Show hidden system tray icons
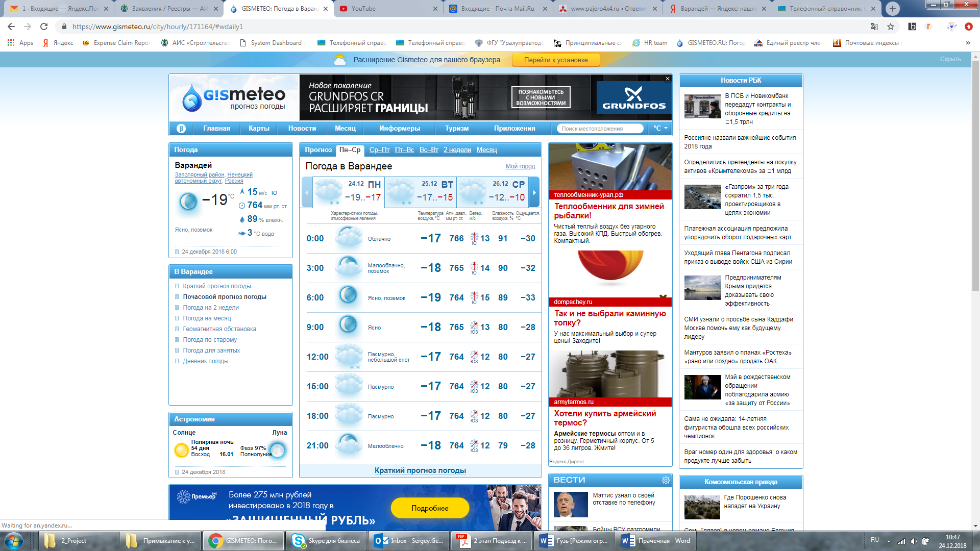This screenshot has height=551, width=980. click(889, 541)
